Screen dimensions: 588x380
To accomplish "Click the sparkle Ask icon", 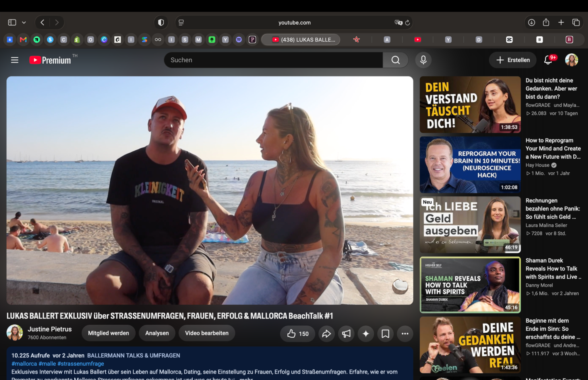I will pos(366,334).
